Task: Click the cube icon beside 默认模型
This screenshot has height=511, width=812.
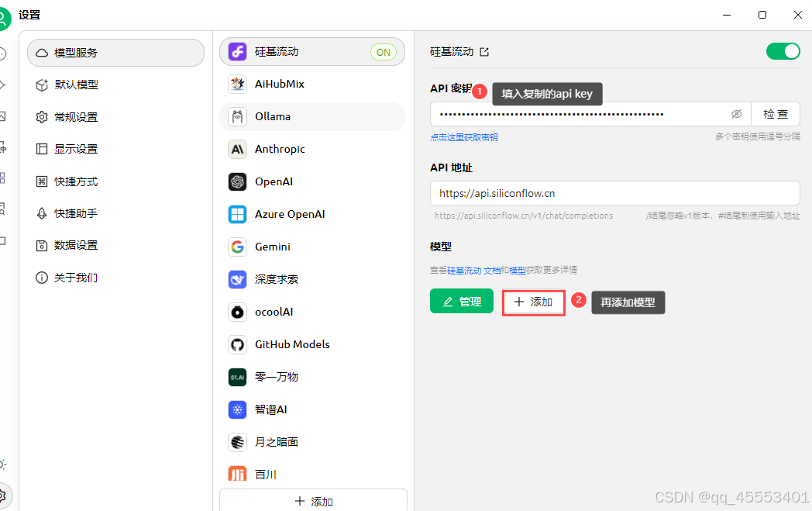Action: pos(42,85)
